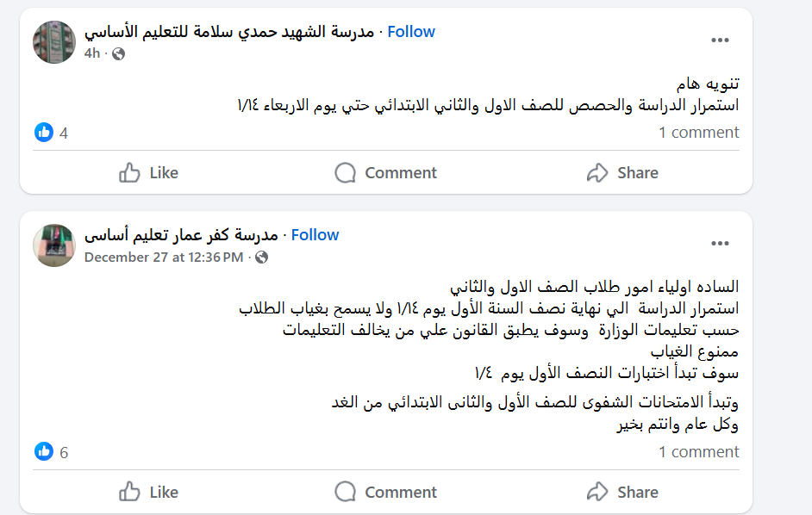Image resolution: width=812 pixels, height=515 pixels.
Task: Like the December 27 post
Action: coord(148,493)
